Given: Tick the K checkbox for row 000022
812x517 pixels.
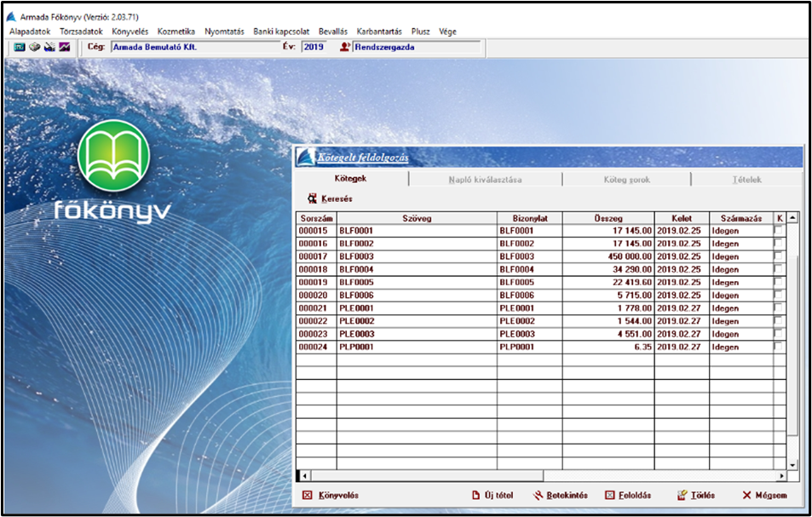Looking at the screenshot, I should tap(778, 321).
